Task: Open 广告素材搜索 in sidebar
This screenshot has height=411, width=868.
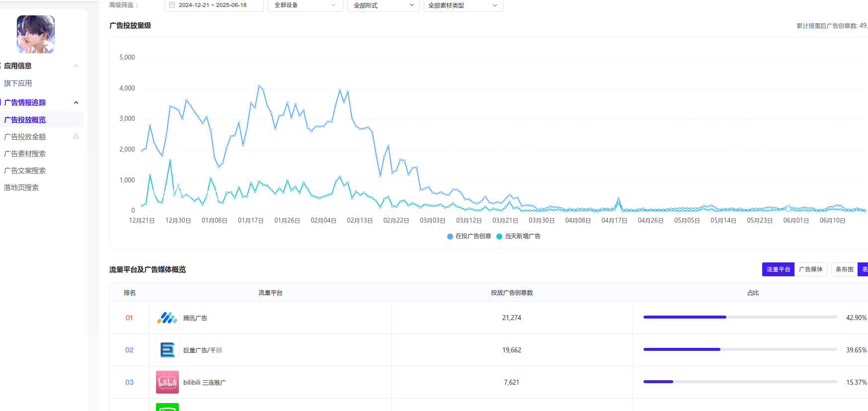Action: tap(25, 154)
